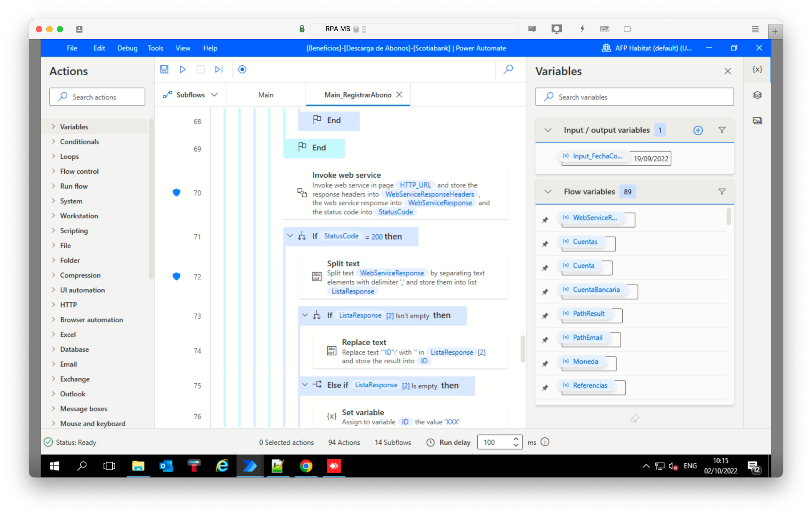Open the Images pane icon
This screenshot has height=516, width=812.
757,121
